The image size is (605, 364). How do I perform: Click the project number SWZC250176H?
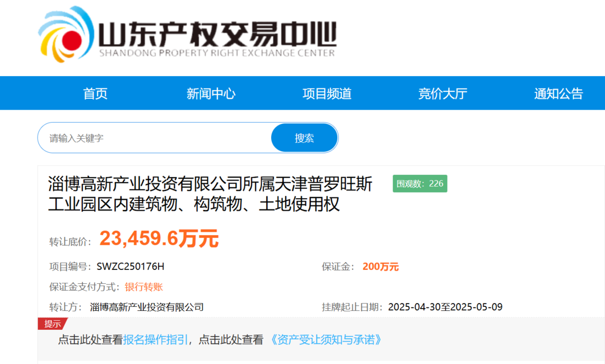click(x=131, y=267)
